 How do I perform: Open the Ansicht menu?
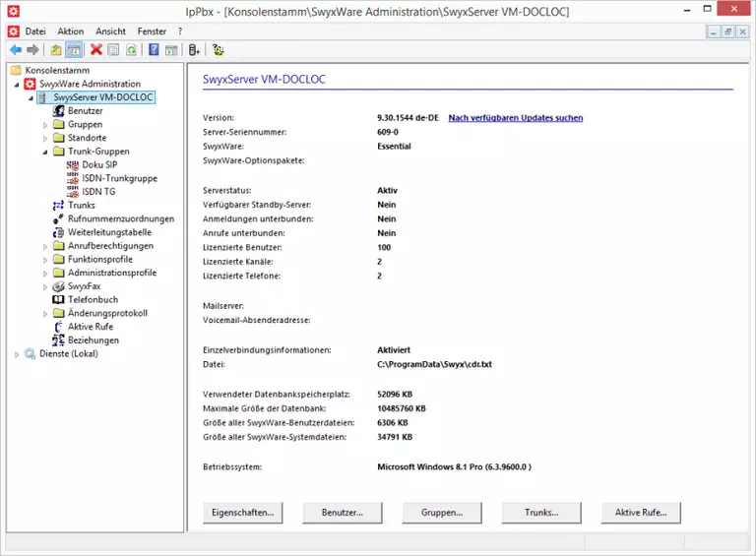110,31
